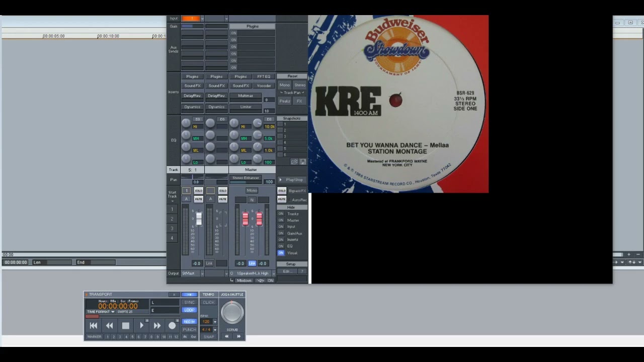Click the plus zoom icon at timeline right
644x362 pixels.
click(x=628, y=255)
